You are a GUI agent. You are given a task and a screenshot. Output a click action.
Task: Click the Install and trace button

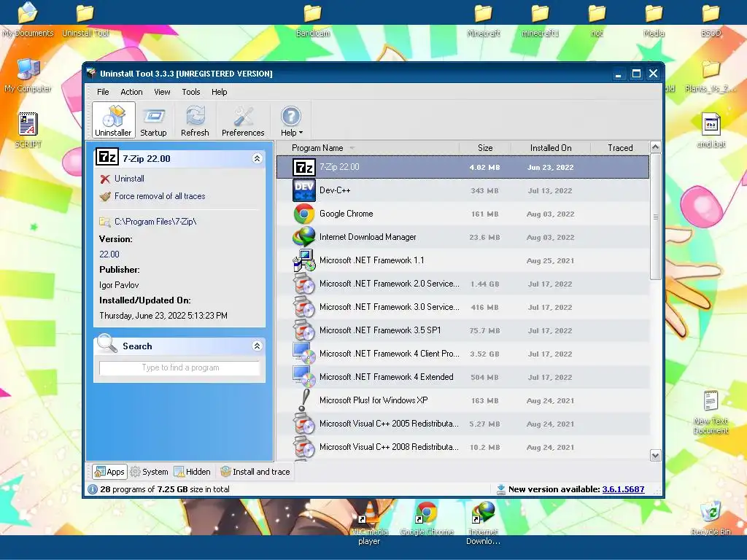click(255, 472)
